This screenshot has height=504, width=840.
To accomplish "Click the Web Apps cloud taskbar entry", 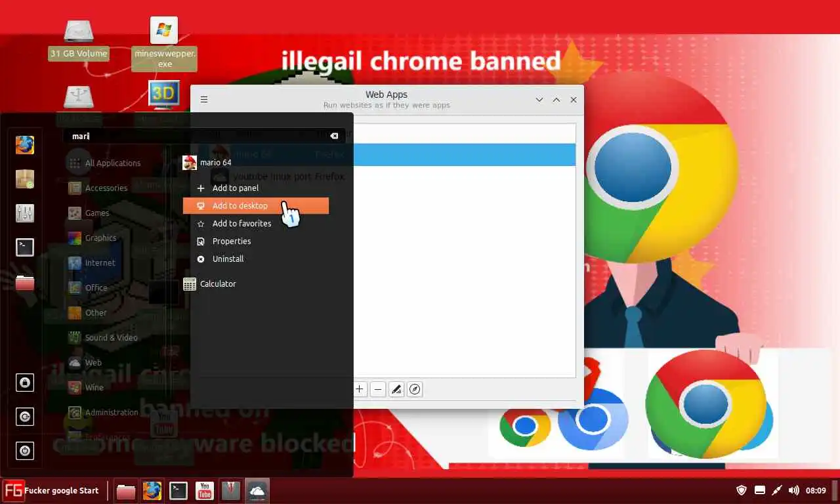I will (x=257, y=491).
